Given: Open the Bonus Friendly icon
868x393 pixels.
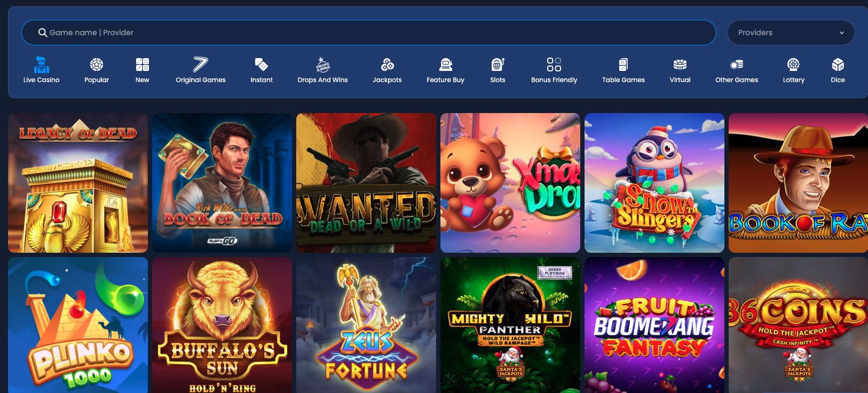Looking at the screenshot, I should point(554,65).
